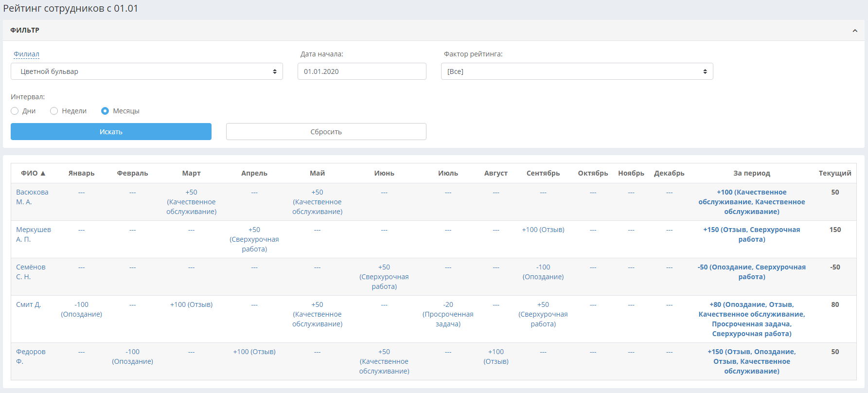
Task: Click the Дата начала input field
Action: 362,71
